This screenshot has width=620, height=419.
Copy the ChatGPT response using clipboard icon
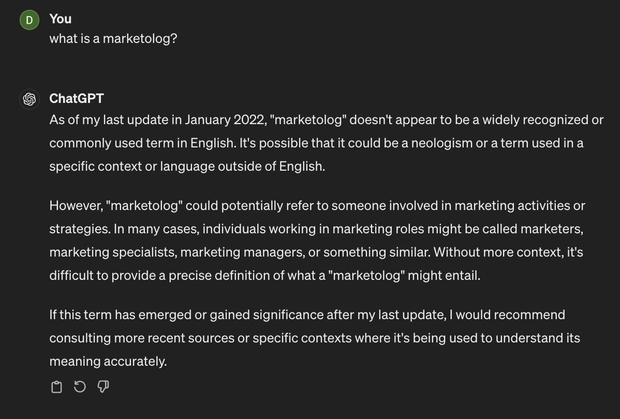pos(57,387)
